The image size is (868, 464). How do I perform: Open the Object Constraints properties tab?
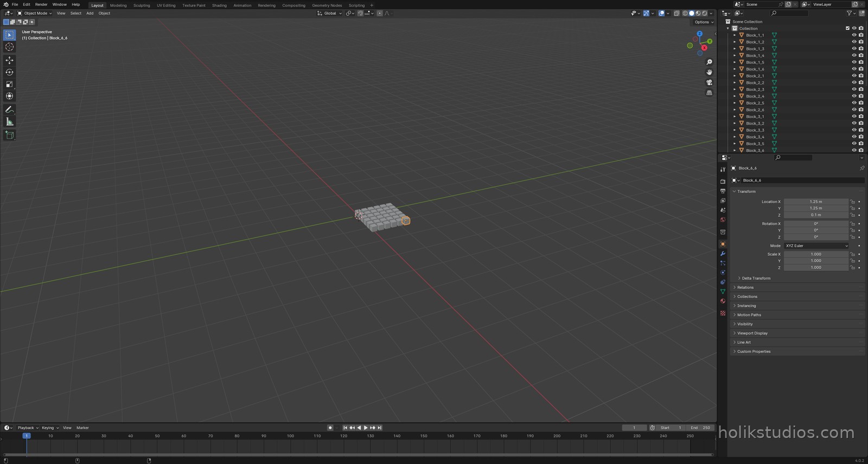(x=723, y=282)
